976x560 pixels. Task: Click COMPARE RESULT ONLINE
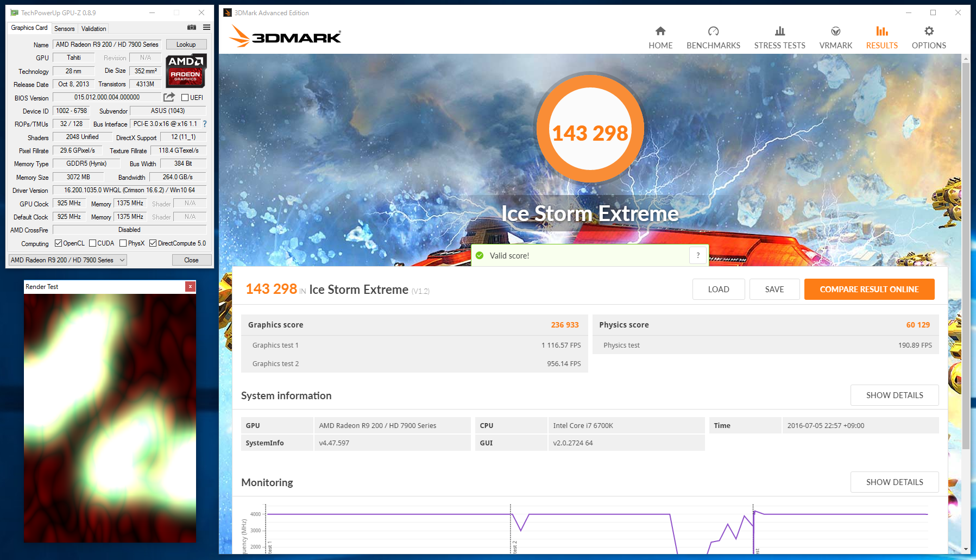(869, 289)
